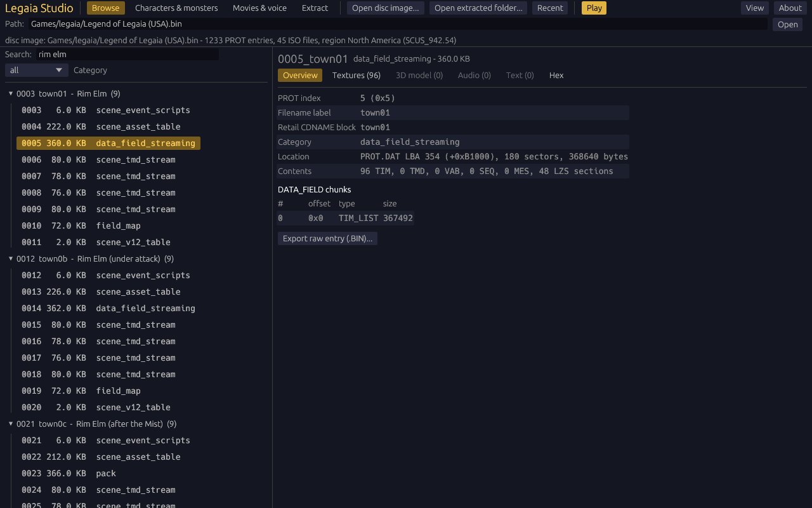Screen dimensions: 812x508
Task: Collapse the town01 Rim Elm group
Action: click(x=11, y=93)
